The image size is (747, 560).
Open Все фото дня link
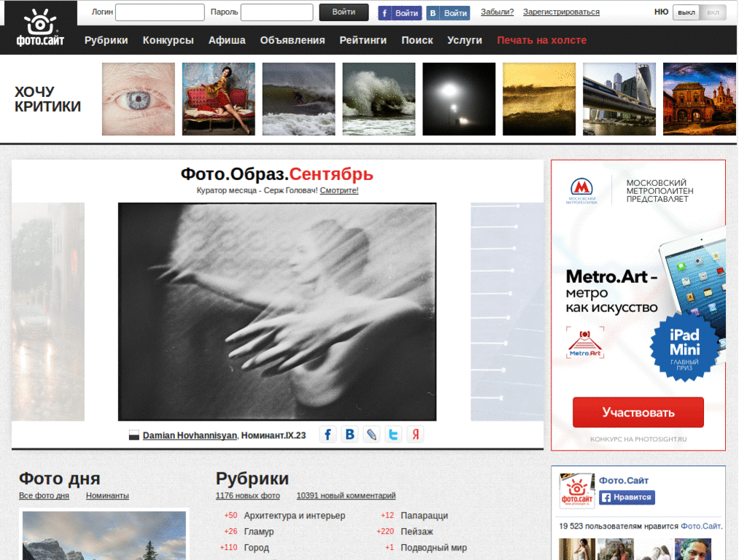(x=44, y=496)
